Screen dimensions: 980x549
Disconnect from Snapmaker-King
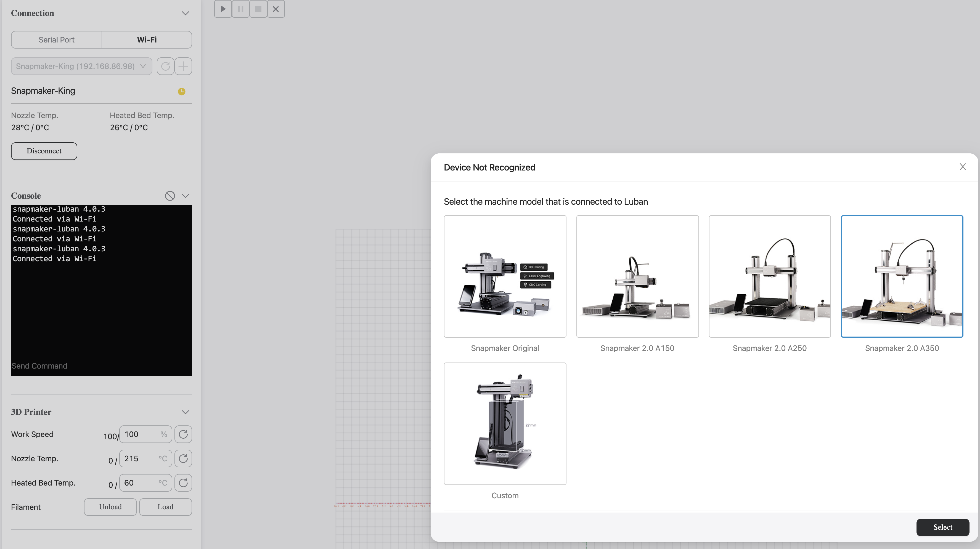pyautogui.click(x=44, y=151)
